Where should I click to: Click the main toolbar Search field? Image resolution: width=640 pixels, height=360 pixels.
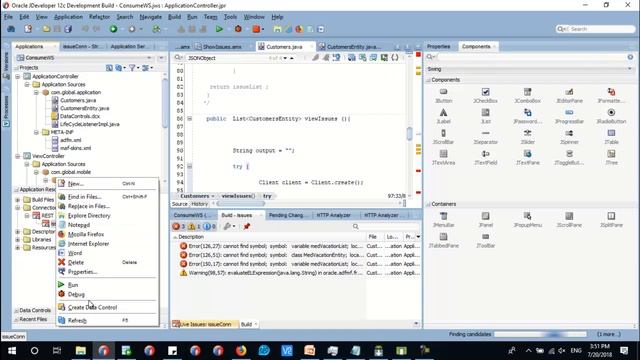point(596,29)
